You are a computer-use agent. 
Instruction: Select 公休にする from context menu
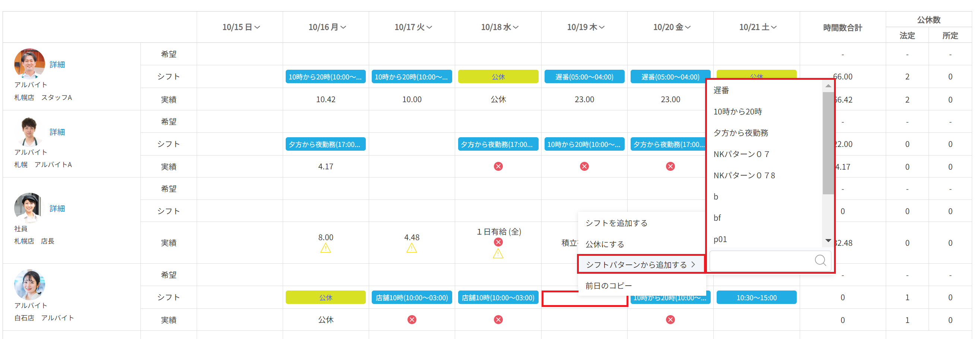(605, 244)
